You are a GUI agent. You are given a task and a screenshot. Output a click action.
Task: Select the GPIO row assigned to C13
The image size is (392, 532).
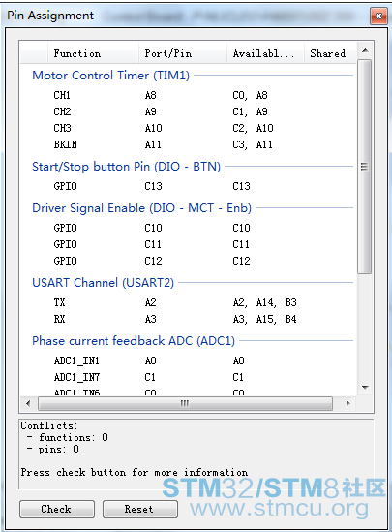pyautogui.click(x=188, y=186)
